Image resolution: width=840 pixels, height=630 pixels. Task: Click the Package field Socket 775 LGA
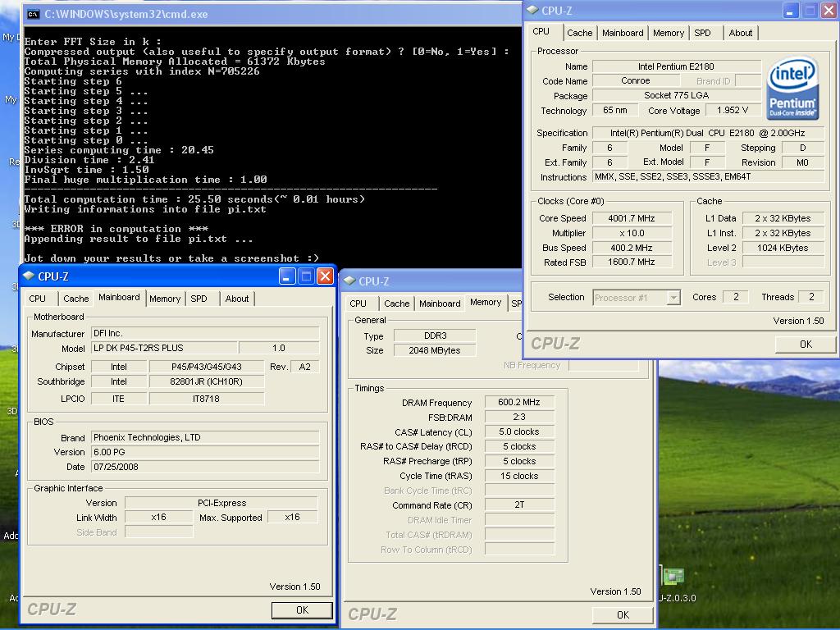(676, 95)
